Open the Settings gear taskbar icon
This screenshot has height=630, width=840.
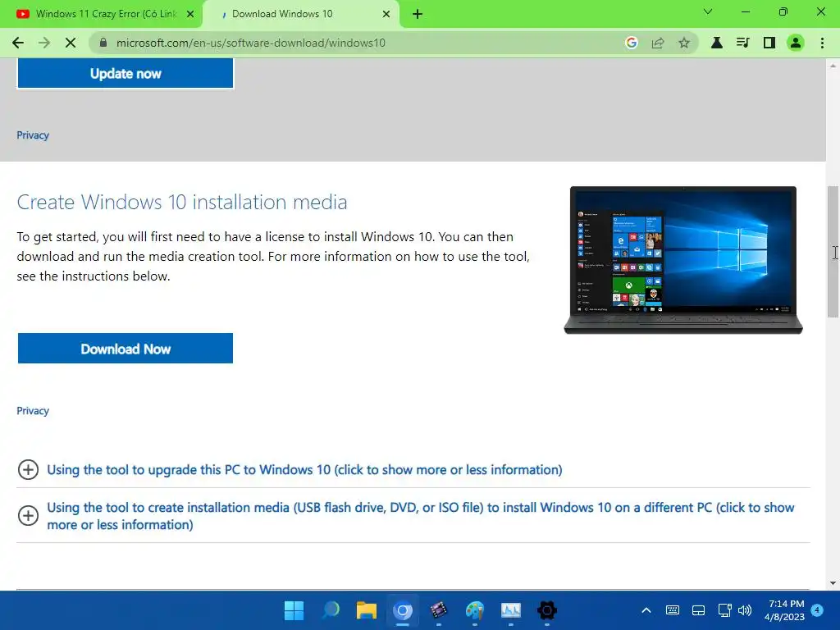click(547, 610)
